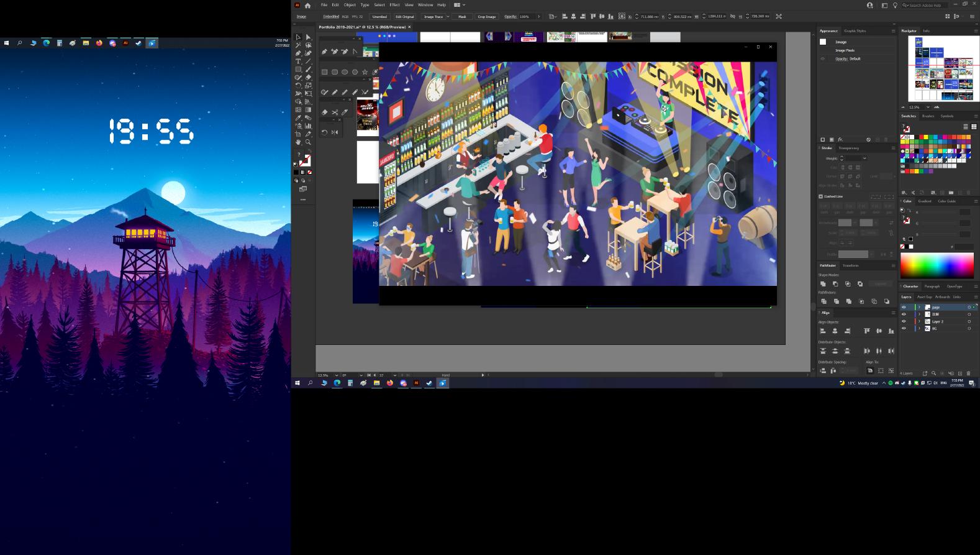
Task: Toggle visibility of 'Layer 2'
Action: (904, 321)
